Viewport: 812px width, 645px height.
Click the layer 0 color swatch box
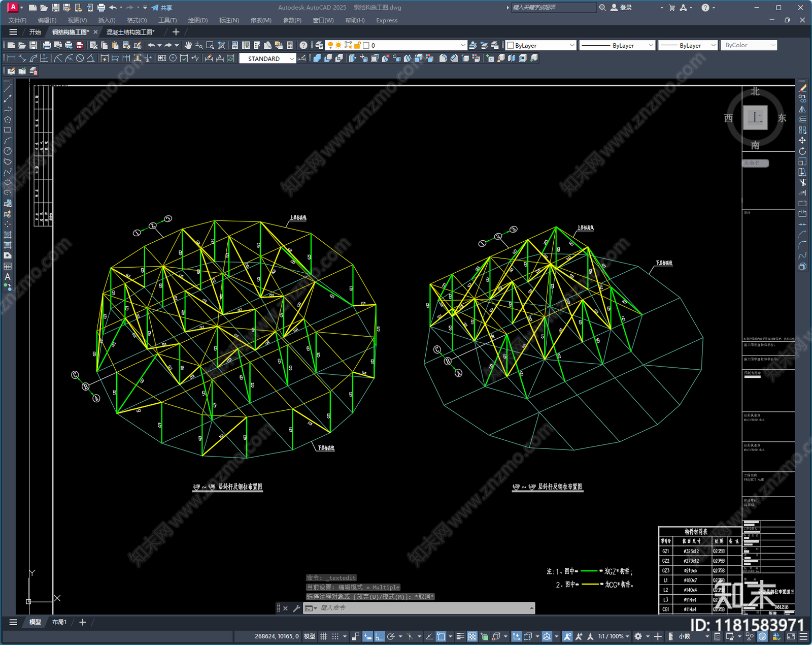tap(366, 45)
